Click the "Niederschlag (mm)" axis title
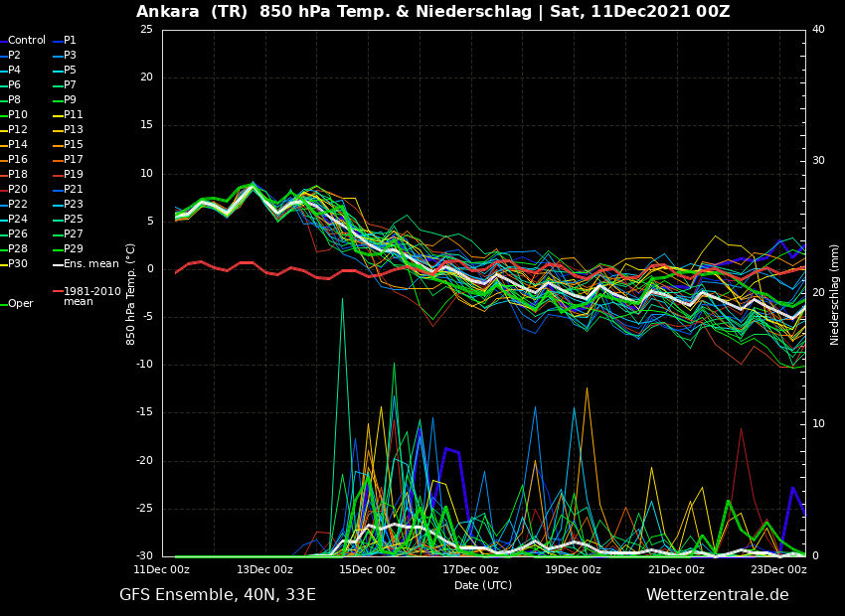Viewport: 845px width, 616px height. click(x=834, y=294)
